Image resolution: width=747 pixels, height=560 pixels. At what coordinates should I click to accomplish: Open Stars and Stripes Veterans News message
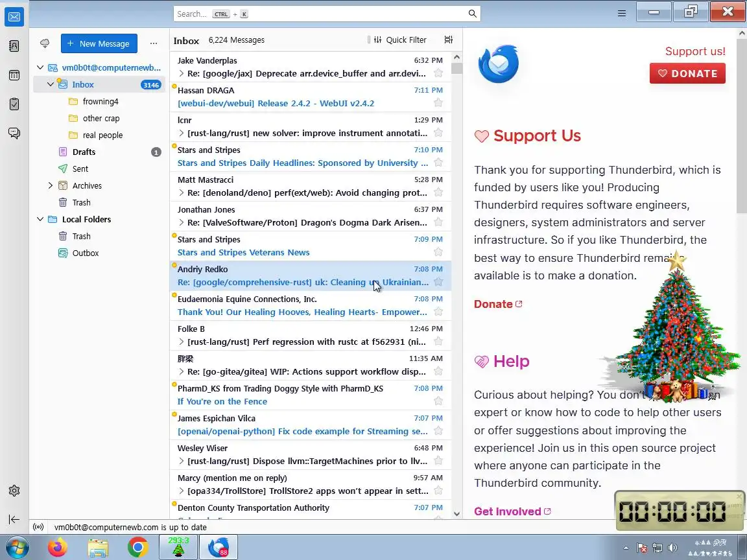[x=311, y=246]
